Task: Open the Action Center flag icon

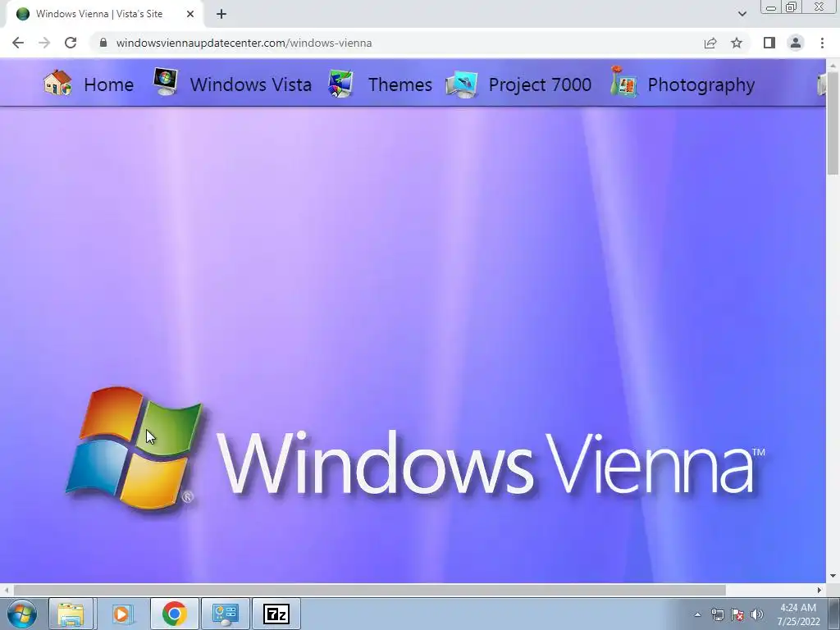Action: pos(737,614)
